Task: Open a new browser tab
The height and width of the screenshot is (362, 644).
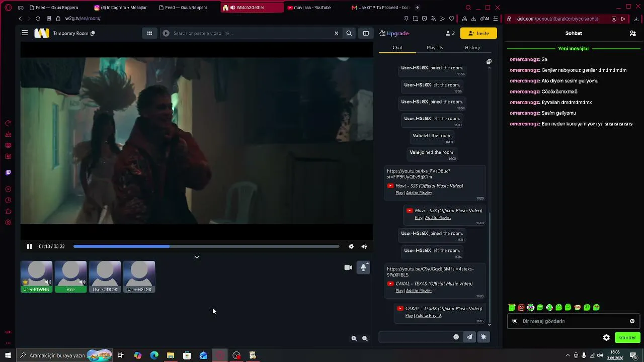Action: pyautogui.click(x=418, y=8)
